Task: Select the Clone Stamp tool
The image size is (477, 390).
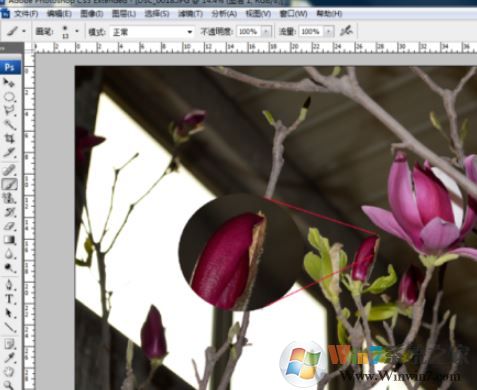Action: (x=9, y=198)
